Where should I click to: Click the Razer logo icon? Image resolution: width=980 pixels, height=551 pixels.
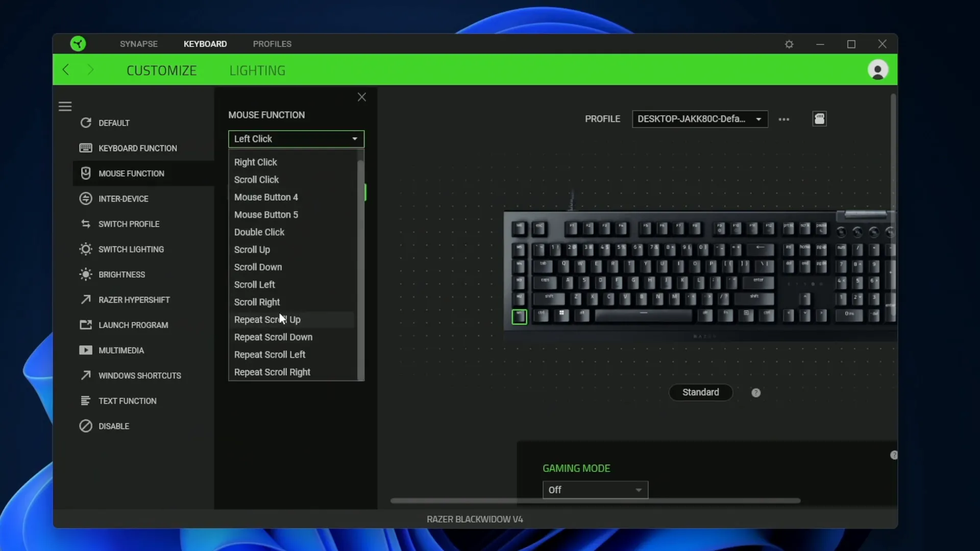click(78, 44)
